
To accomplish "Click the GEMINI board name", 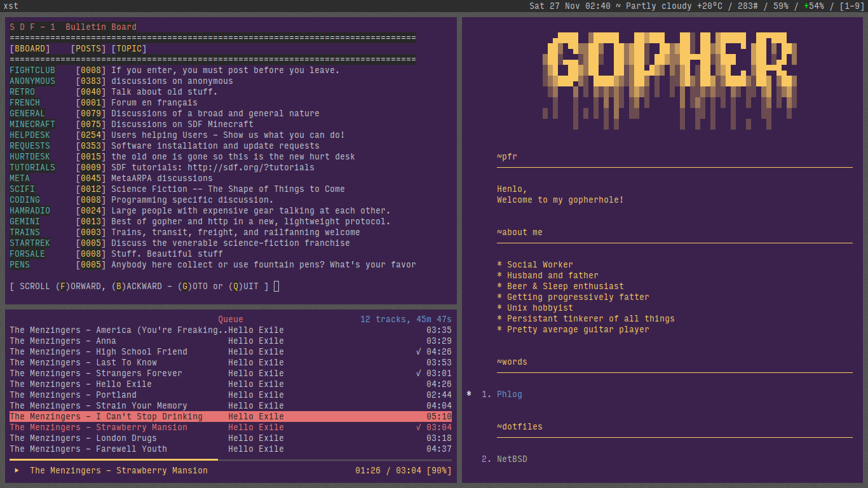I will (x=25, y=222).
